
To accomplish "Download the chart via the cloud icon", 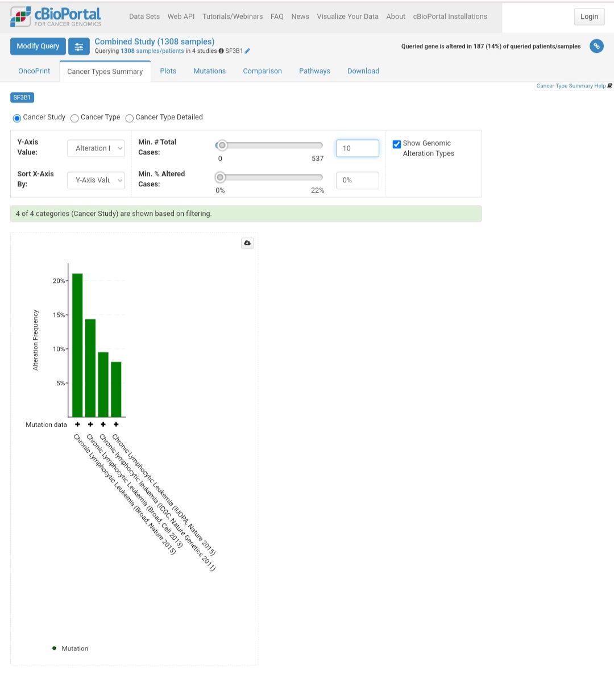I will tap(247, 243).
